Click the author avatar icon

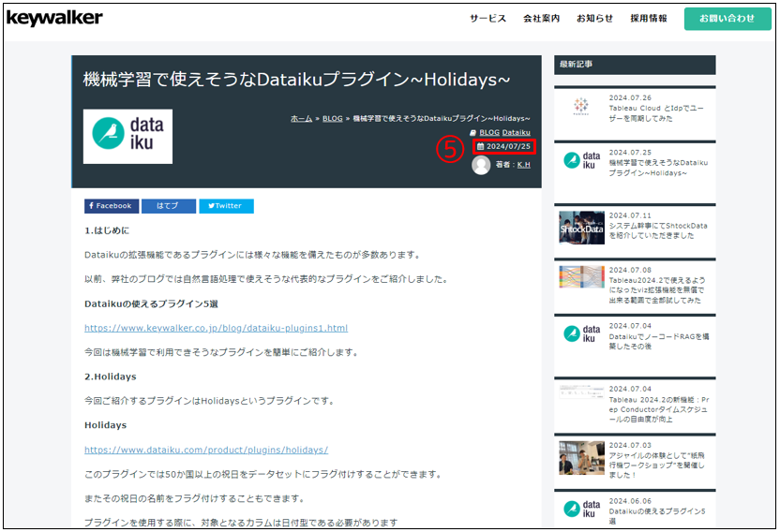(x=481, y=165)
